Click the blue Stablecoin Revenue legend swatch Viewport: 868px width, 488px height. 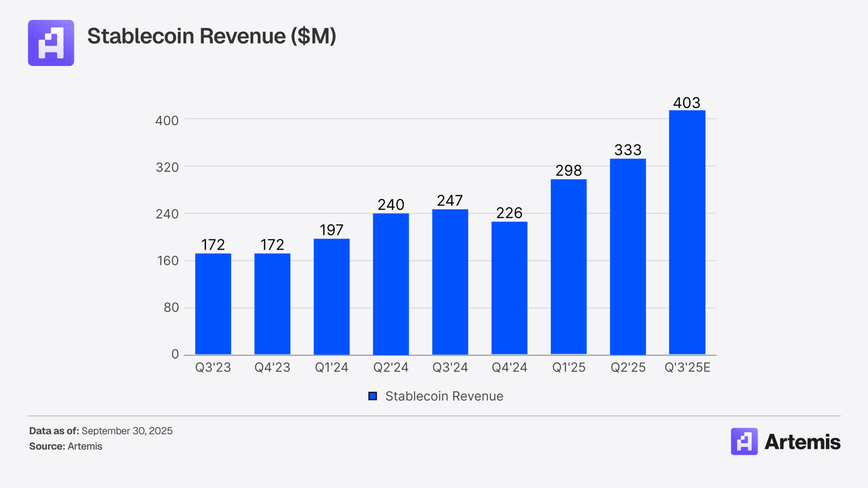[373, 396]
